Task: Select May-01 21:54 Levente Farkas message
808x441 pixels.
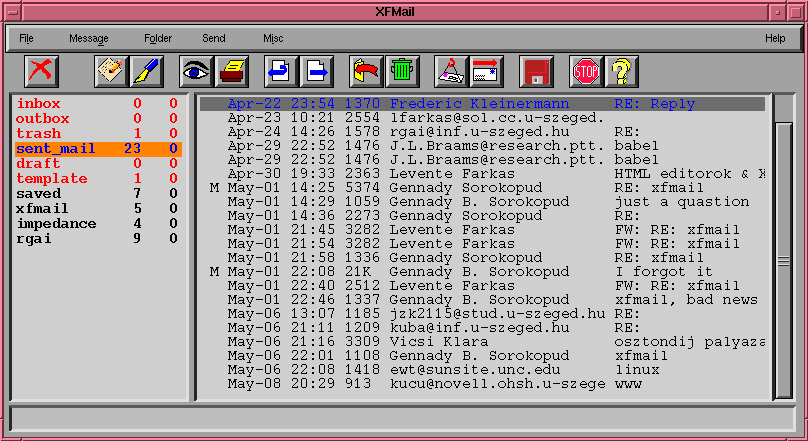Action: (482, 244)
